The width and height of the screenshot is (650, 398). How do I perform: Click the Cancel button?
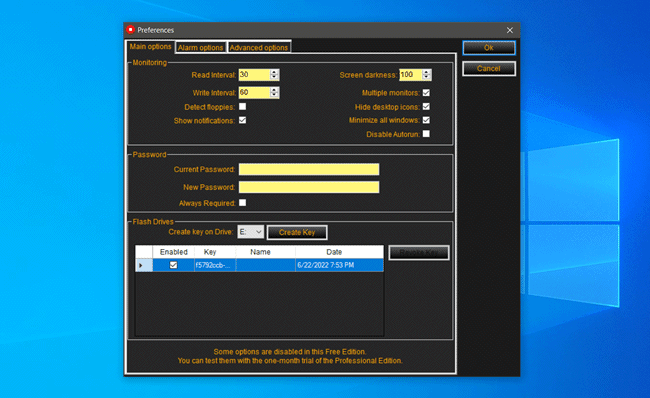pyautogui.click(x=489, y=68)
